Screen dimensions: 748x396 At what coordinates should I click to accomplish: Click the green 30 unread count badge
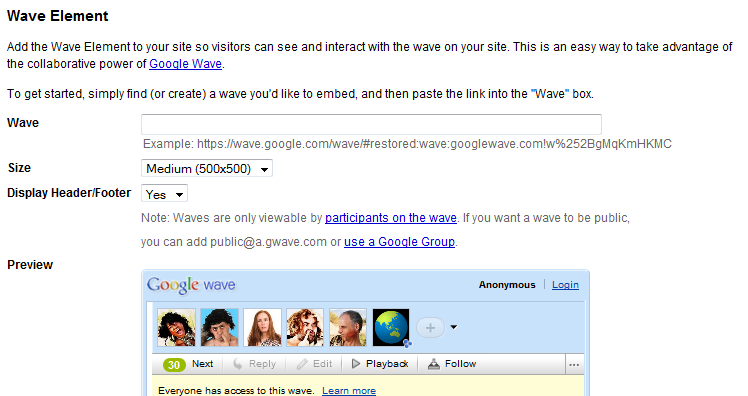tap(174, 365)
